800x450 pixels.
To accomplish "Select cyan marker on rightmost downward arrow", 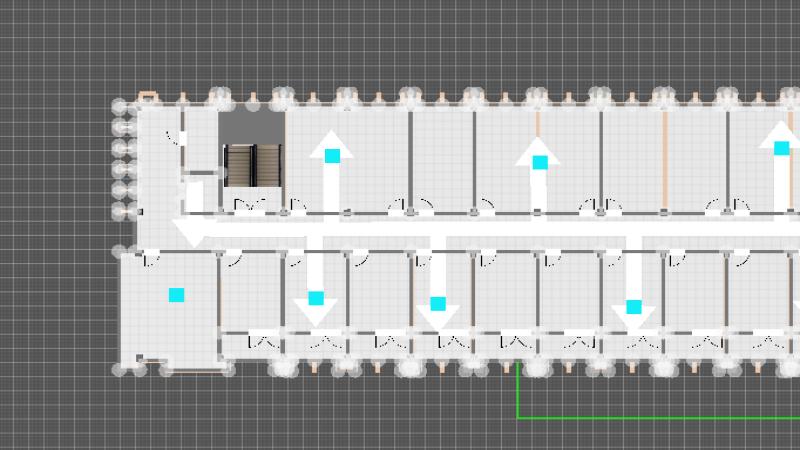I will (633, 307).
